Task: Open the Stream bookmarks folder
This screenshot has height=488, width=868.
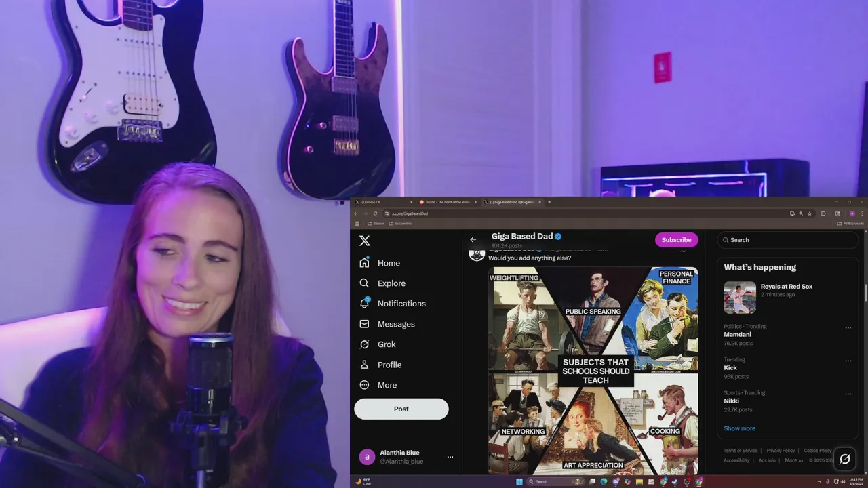Action: pyautogui.click(x=375, y=224)
